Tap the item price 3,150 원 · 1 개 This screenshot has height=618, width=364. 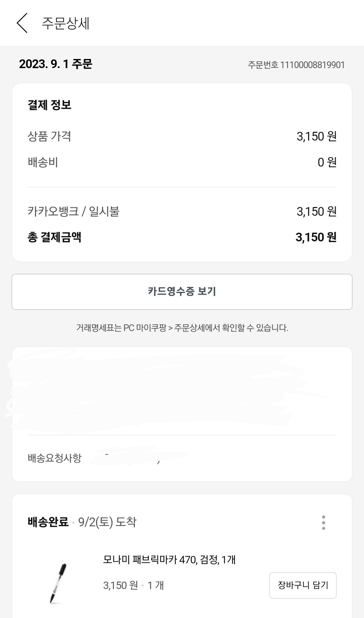[x=133, y=585]
